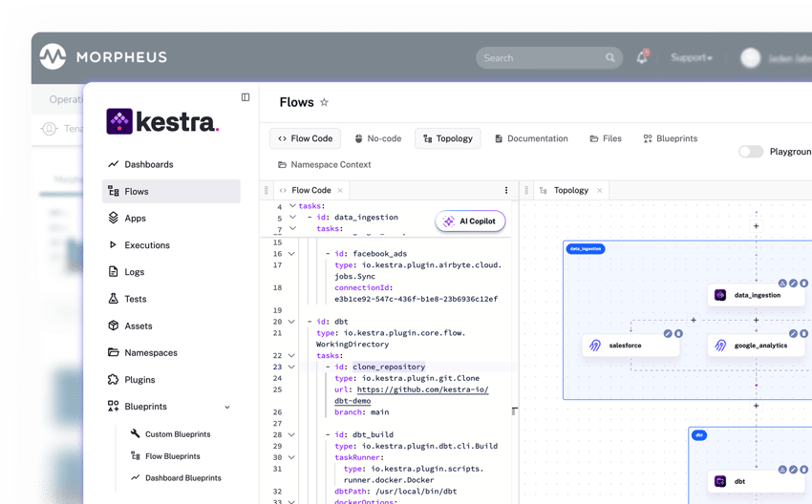Star the Flows page as favorite
The image size is (812, 504).
pyautogui.click(x=324, y=102)
